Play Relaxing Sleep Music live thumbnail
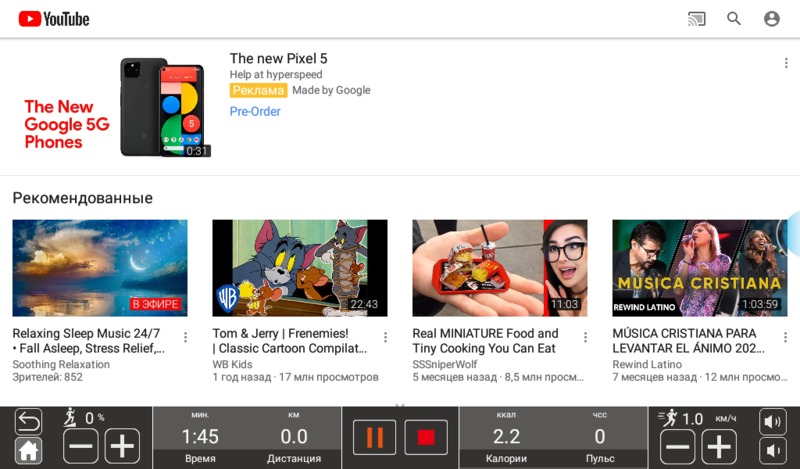Screen dimensions: 800x469 [x=100, y=268]
